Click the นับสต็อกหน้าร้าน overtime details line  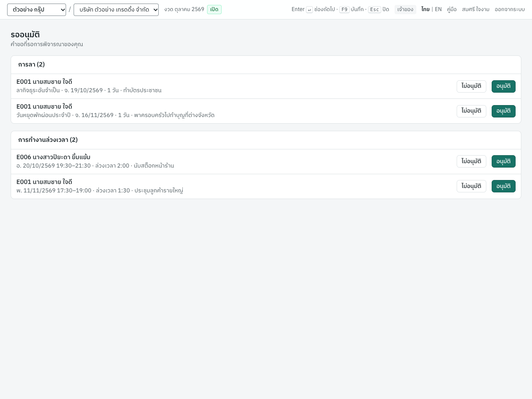pyautogui.click(x=95, y=166)
